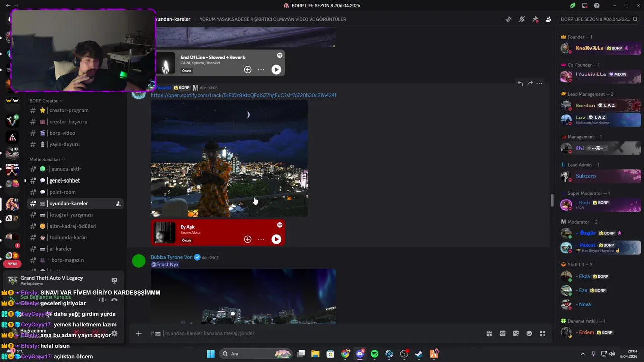The image size is (644, 362).
Task: Click the green leaf icon in title bar
Action: tap(573, 6)
